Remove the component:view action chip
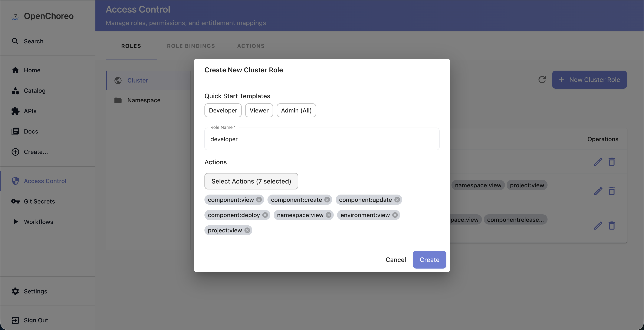Image resolution: width=644 pixels, height=330 pixels. [259, 200]
